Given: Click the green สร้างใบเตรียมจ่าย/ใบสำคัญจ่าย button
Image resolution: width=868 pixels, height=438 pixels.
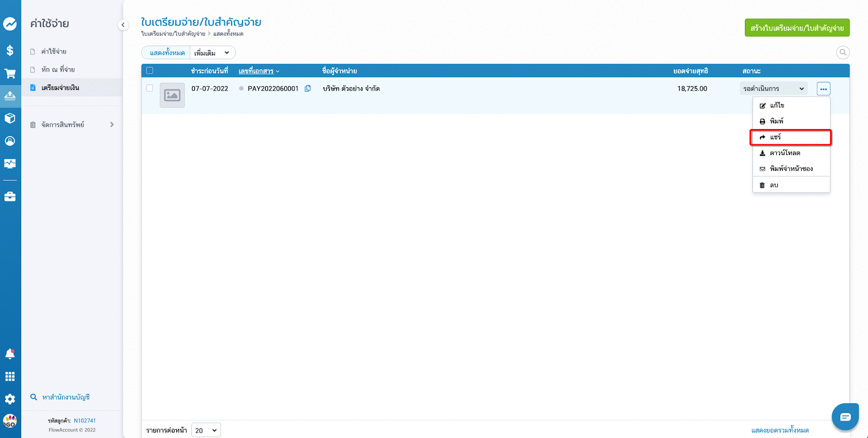Looking at the screenshot, I should (x=796, y=28).
